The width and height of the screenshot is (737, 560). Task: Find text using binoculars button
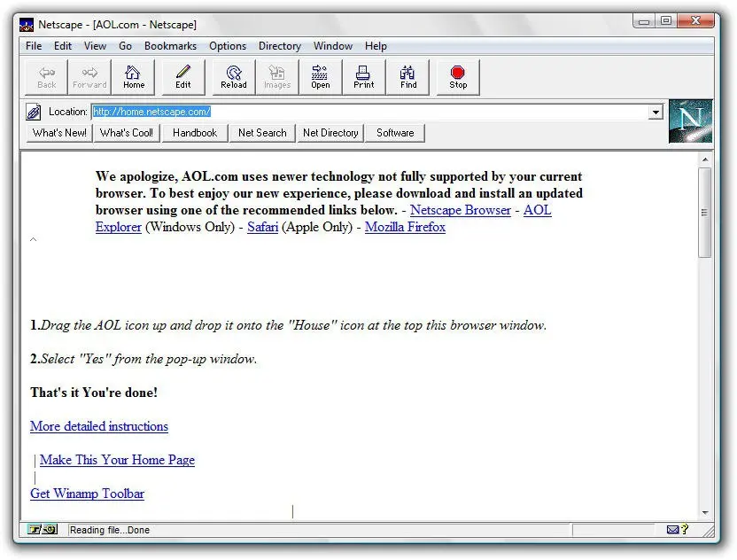click(x=408, y=77)
